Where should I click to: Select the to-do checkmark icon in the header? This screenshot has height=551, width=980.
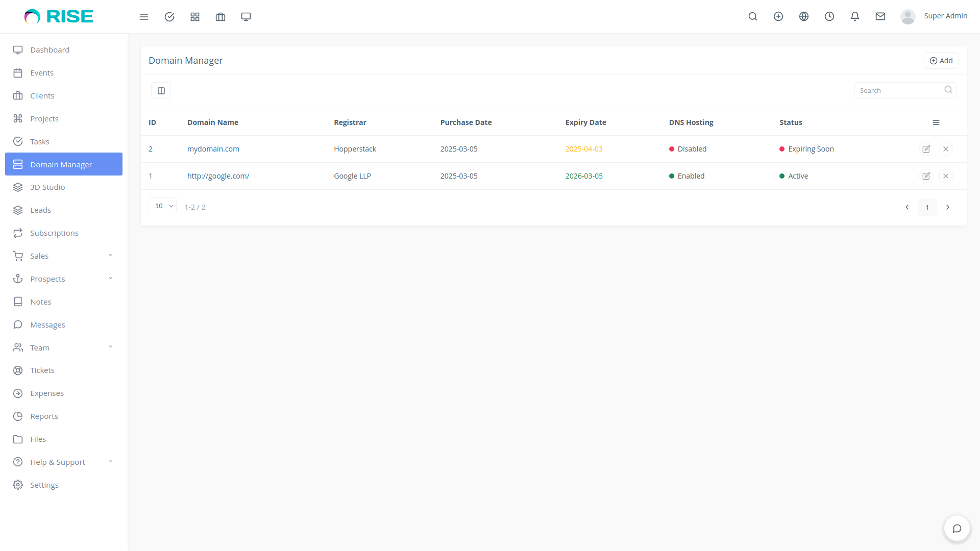point(169,16)
